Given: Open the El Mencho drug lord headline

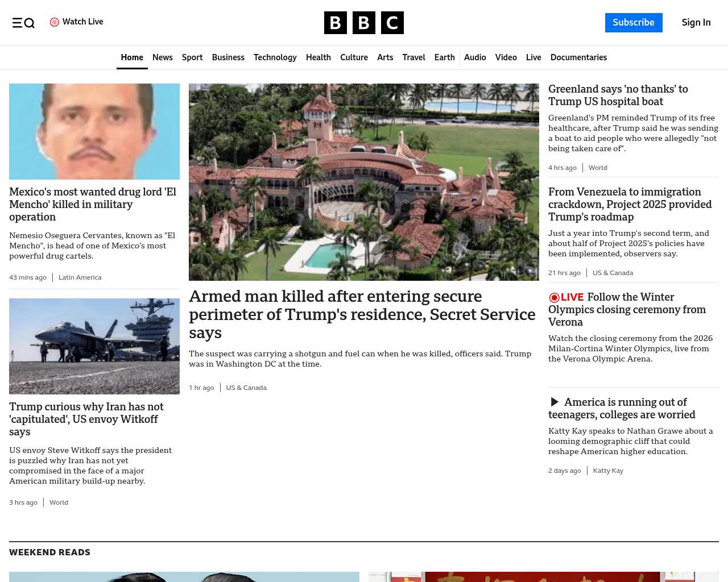Looking at the screenshot, I should click(x=93, y=204).
